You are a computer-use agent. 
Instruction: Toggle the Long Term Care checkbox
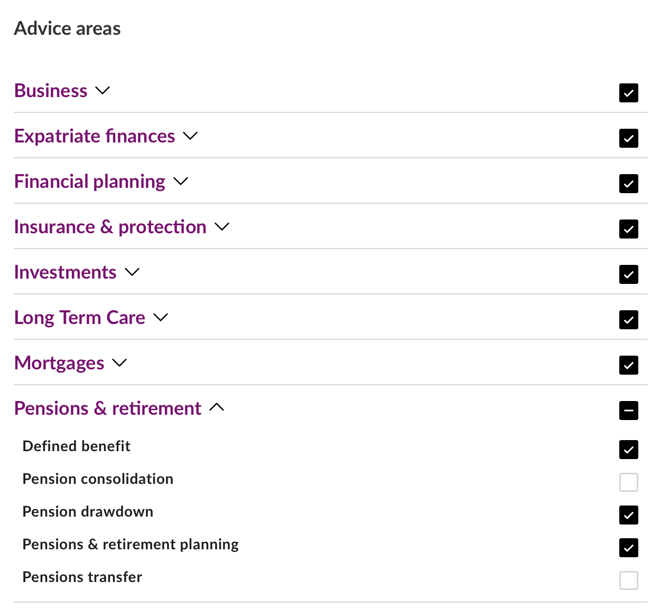(628, 320)
